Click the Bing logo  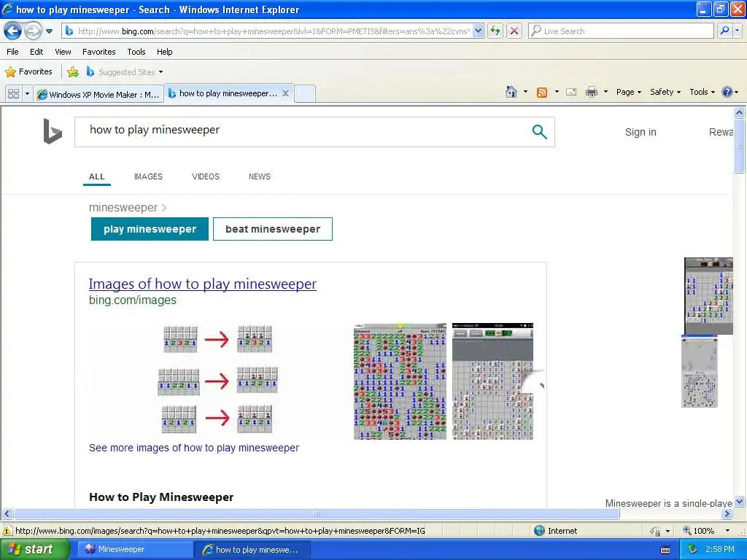53,131
